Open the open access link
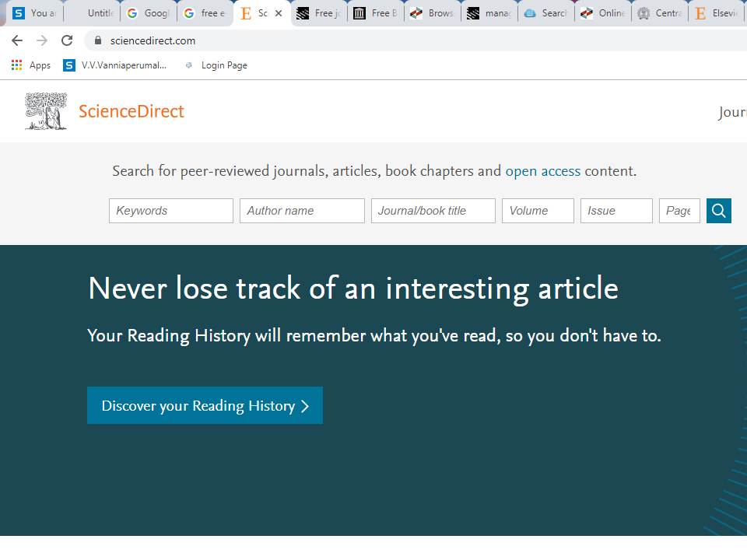 pyautogui.click(x=542, y=171)
